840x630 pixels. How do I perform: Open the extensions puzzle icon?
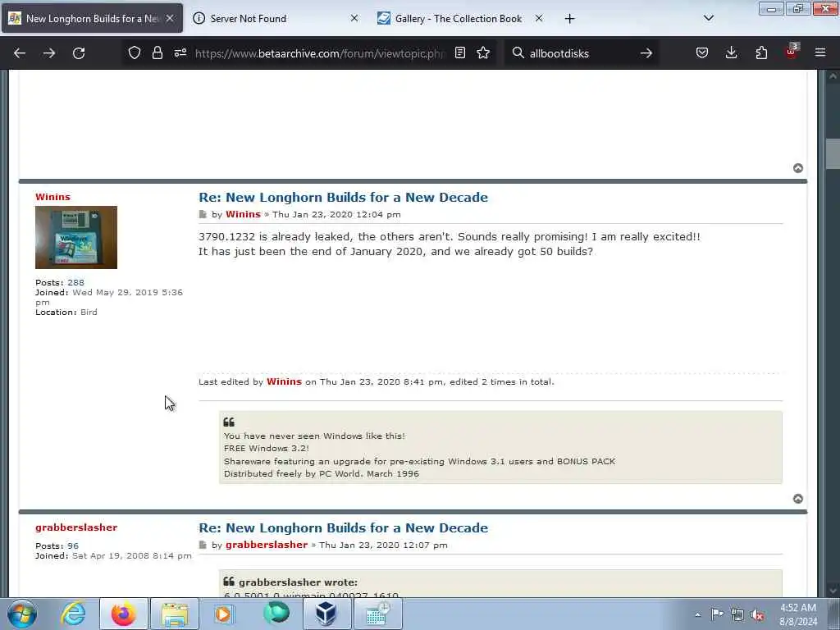click(761, 52)
